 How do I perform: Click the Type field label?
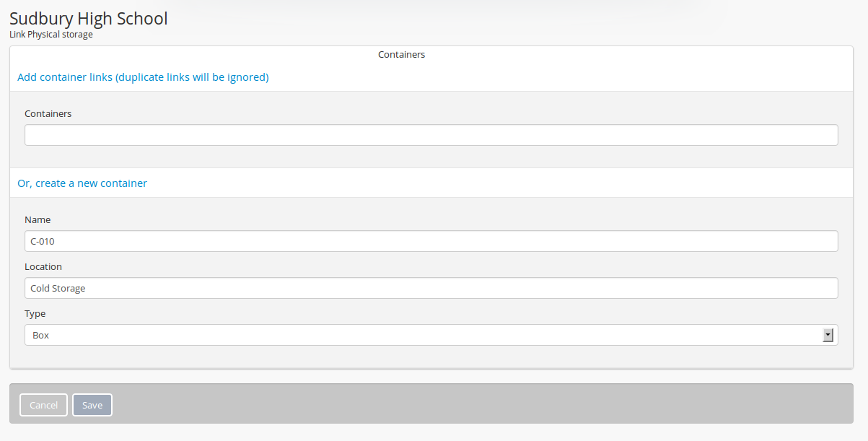[x=35, y=314]
